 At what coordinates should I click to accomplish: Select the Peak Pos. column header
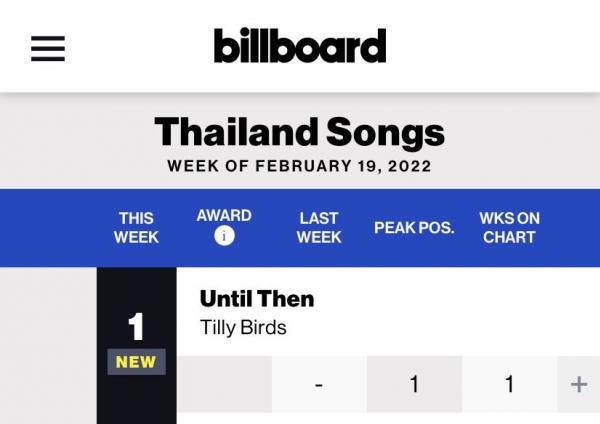pos(414,228)
